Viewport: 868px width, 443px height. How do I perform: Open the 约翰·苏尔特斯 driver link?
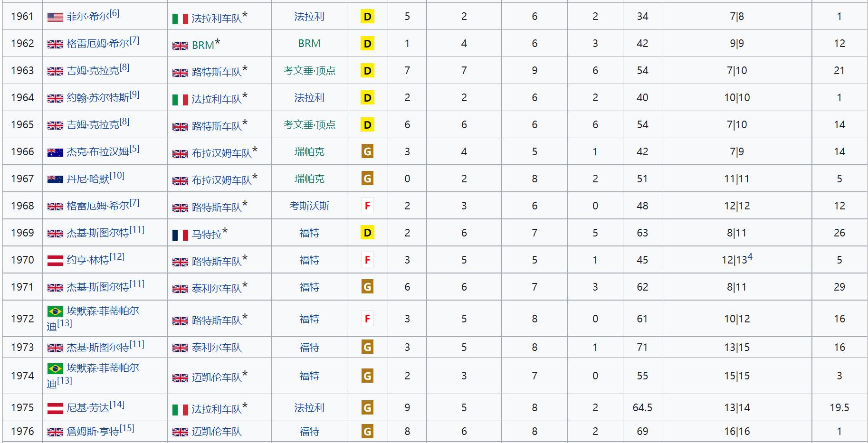pyautogui.click(x=98, y=98)
